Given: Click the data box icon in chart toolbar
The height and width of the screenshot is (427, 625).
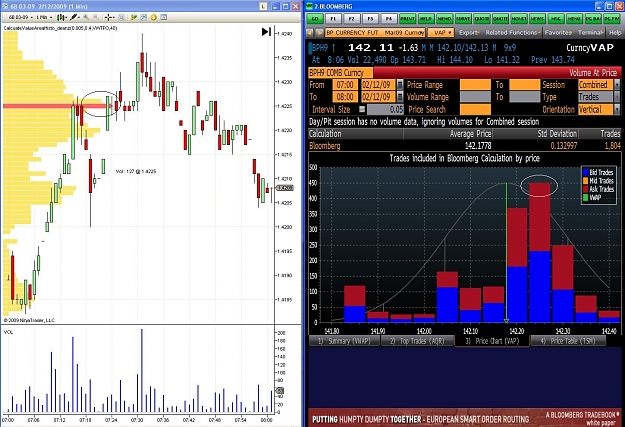Looking at the screenshot, I should tap(122, 17).
